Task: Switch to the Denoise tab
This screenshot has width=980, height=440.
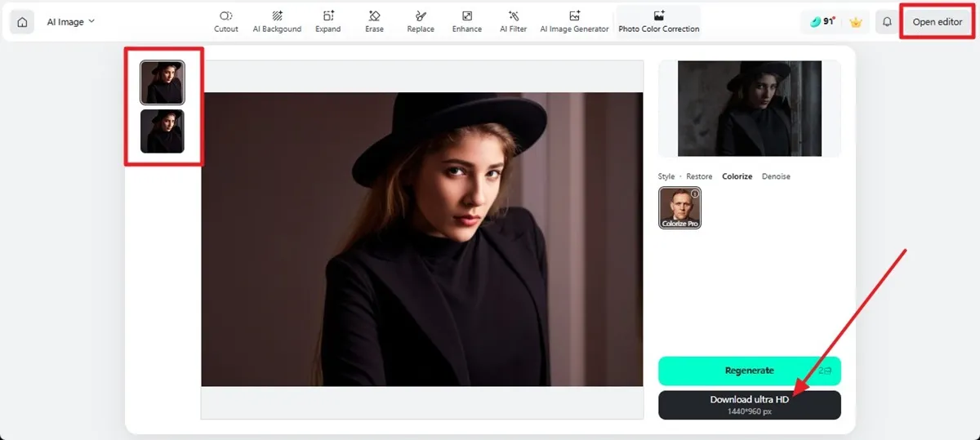Action: [776, 176]
